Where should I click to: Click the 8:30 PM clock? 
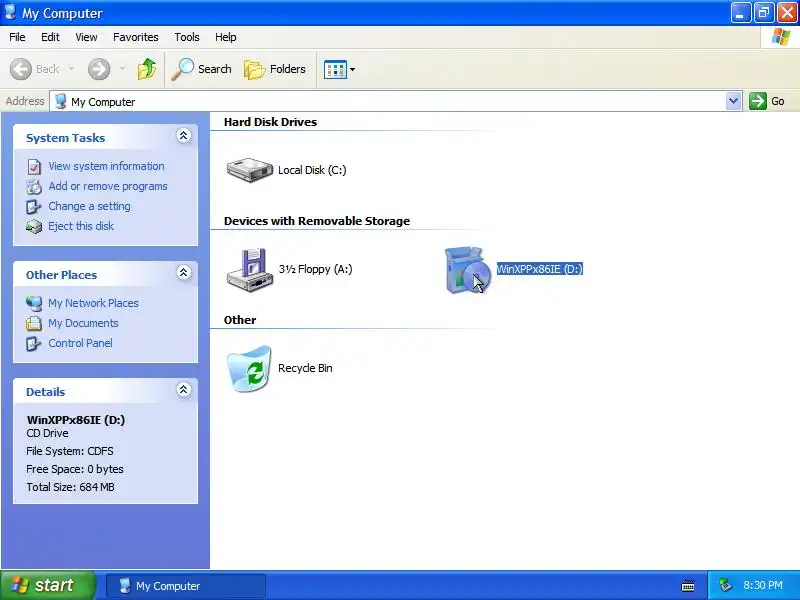click(x=763, y=585)
